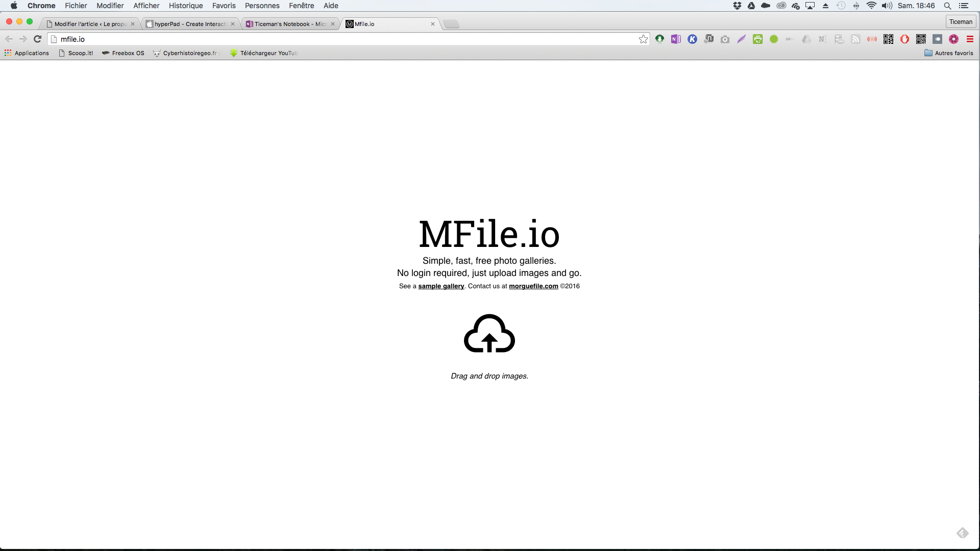Go forward with the forward arrow

(x=23, y=39)
